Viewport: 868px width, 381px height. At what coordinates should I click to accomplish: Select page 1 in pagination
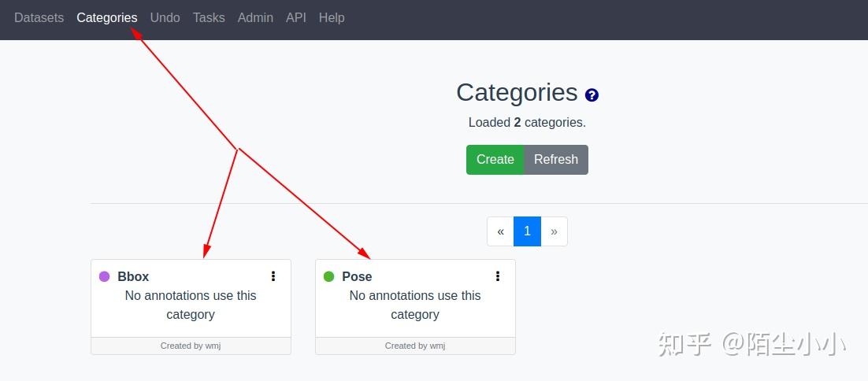527,231
